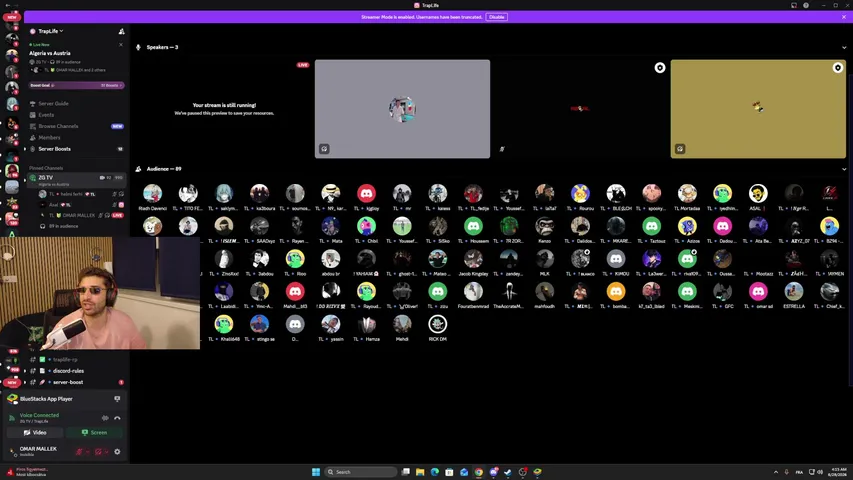Click the popout icon on yellow speaker tile
This screenshot has height=480, width=853.
pos(680,149)
